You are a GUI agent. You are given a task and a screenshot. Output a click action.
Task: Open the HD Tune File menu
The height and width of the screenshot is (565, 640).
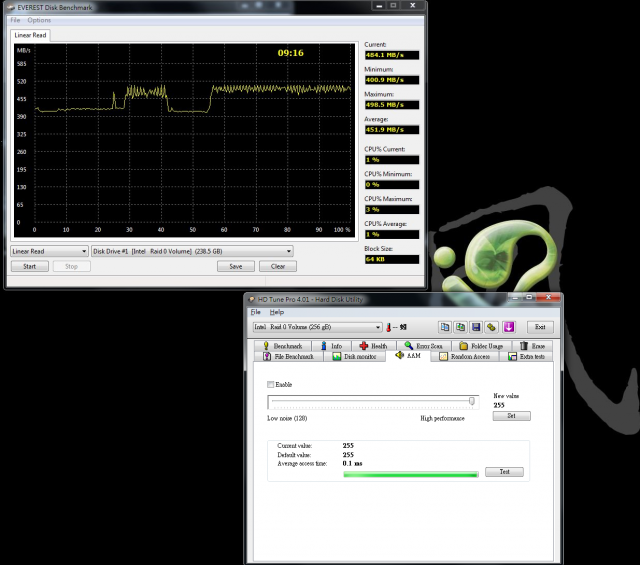[256, 312]
